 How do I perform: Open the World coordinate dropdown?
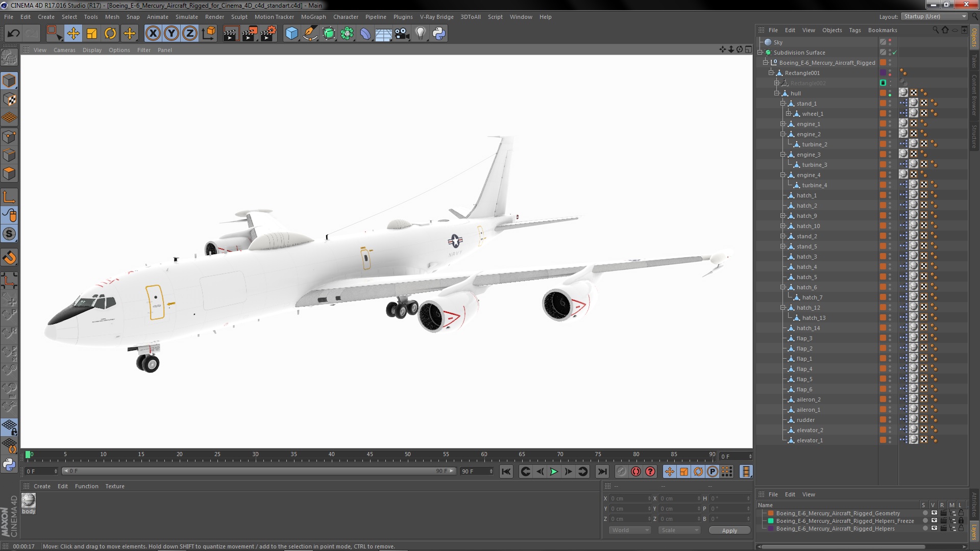[x=629, y=530]
